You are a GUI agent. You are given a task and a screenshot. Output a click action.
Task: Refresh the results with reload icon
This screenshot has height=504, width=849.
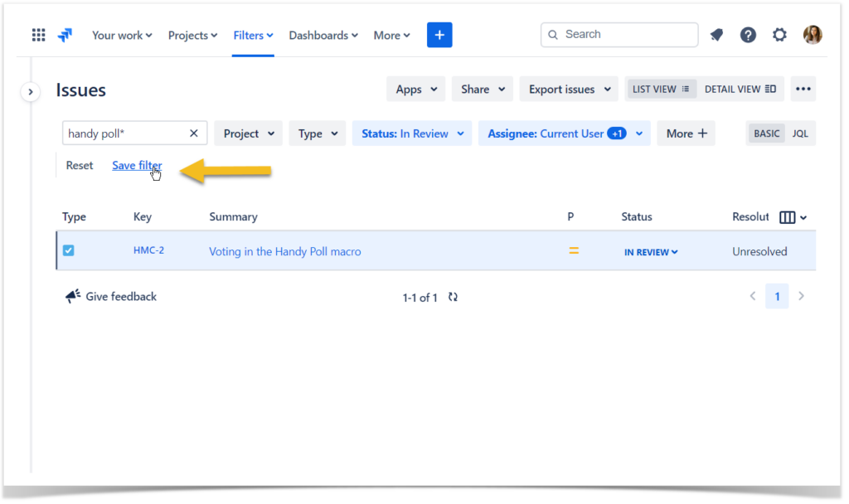(x=453, y=297)
